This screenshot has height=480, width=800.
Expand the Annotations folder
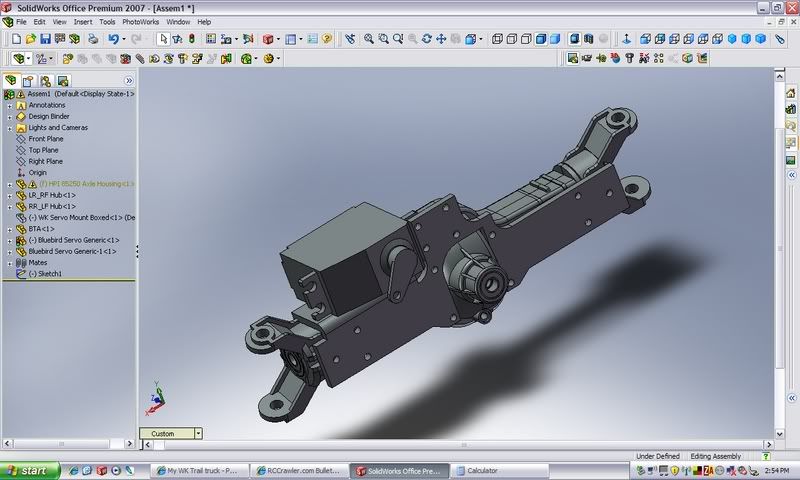9,106
